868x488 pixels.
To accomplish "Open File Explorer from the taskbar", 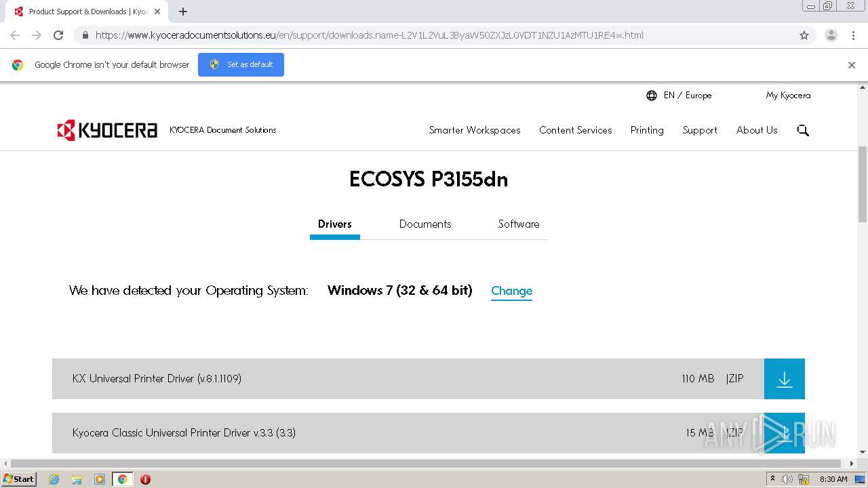I will click(77, 479).
